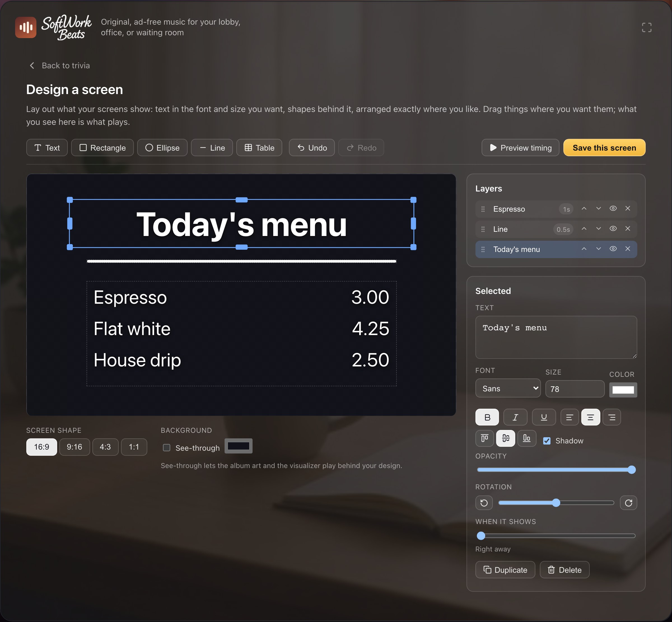Remove the Line layer
The image size is (672, 622).
(x=627, y=229)
